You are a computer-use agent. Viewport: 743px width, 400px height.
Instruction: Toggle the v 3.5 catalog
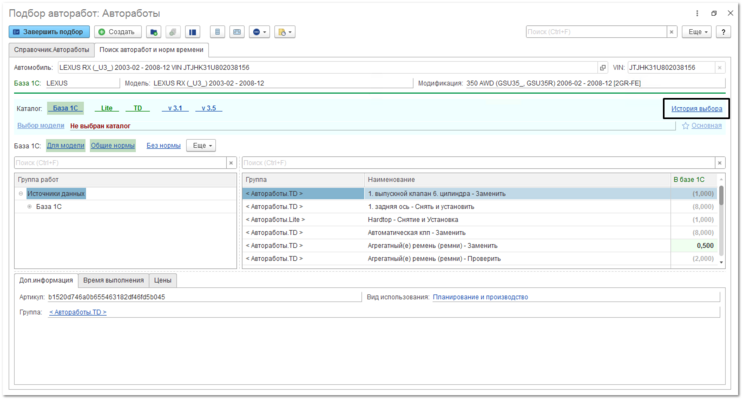(208, 108)
